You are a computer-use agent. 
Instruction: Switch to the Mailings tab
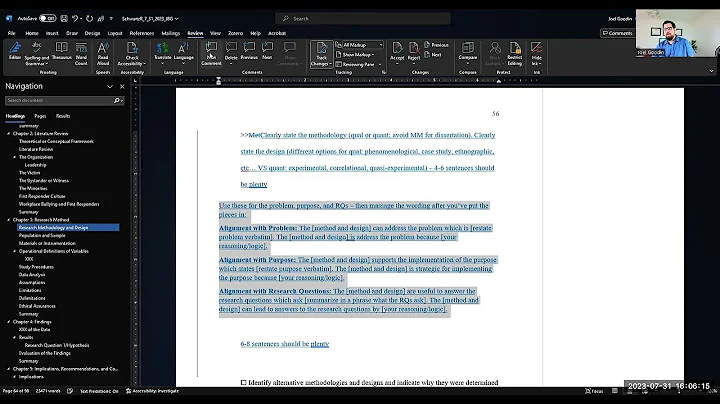click(171, 33)
